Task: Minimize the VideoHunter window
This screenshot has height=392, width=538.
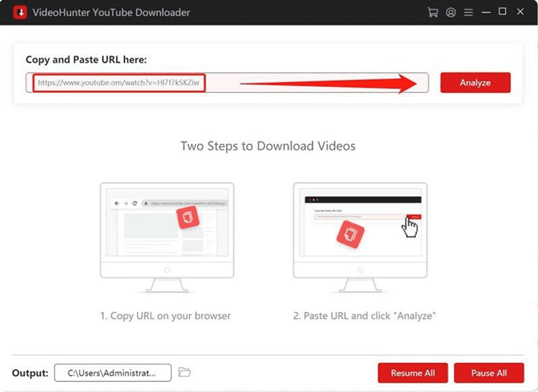Action: coord(486,12)
